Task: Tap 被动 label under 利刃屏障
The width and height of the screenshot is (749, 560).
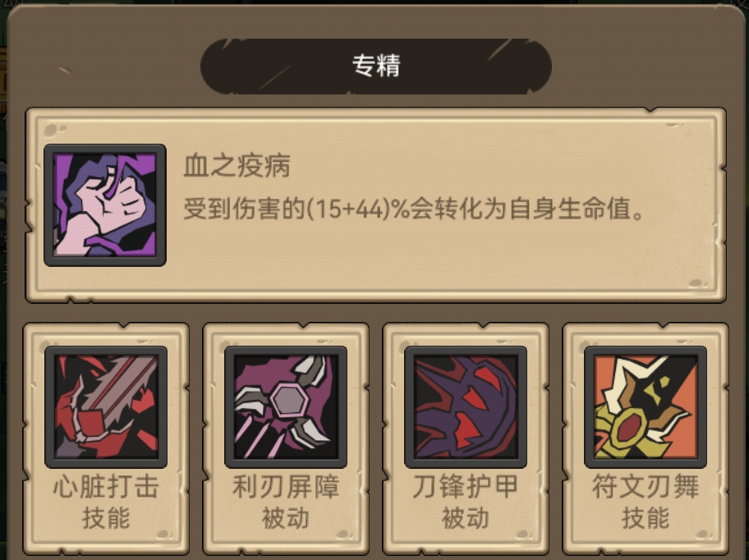Action: click(286, 518)
